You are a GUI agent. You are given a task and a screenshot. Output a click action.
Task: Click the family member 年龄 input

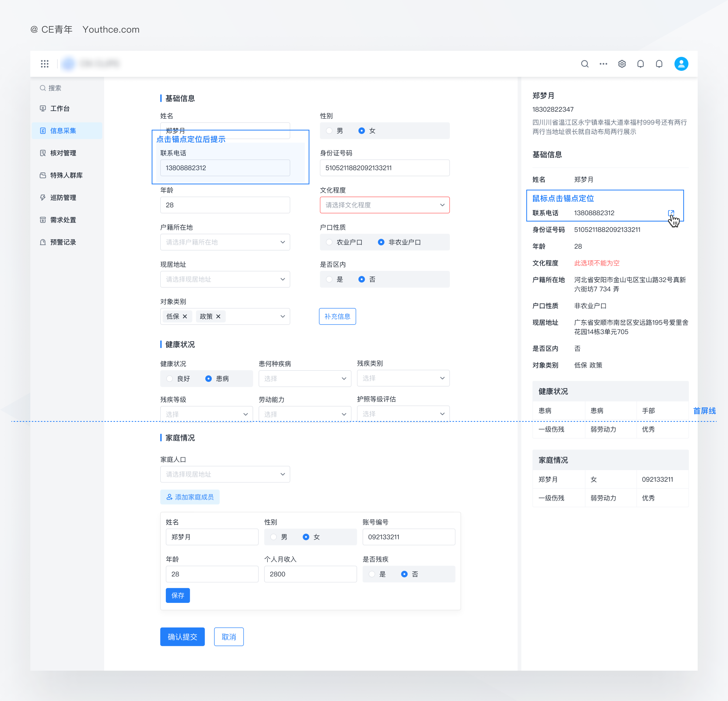pos(212,574)
